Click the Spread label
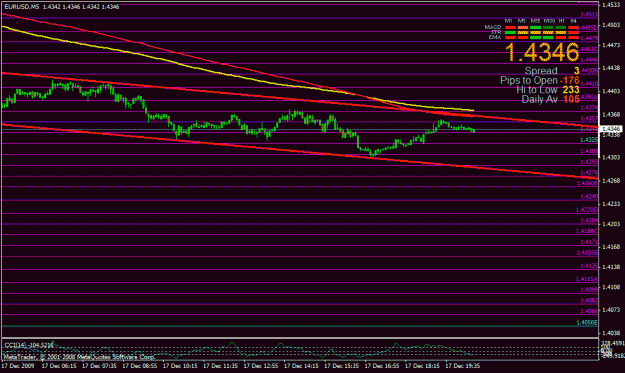 coord(541,71)
